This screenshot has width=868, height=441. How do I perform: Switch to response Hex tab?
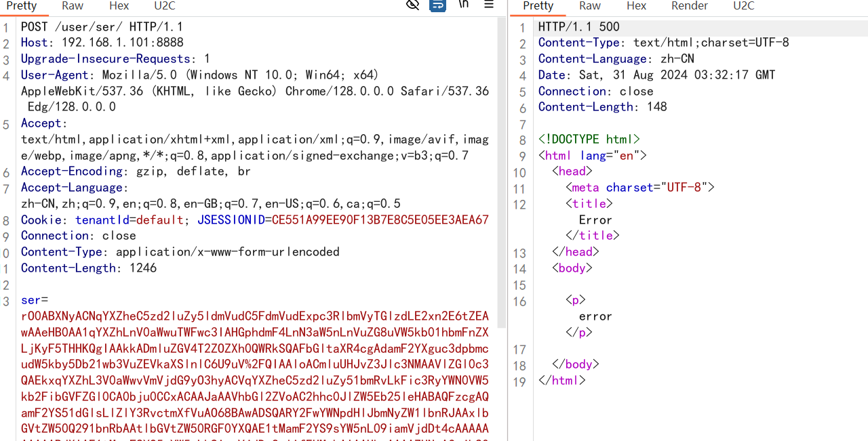636,6
